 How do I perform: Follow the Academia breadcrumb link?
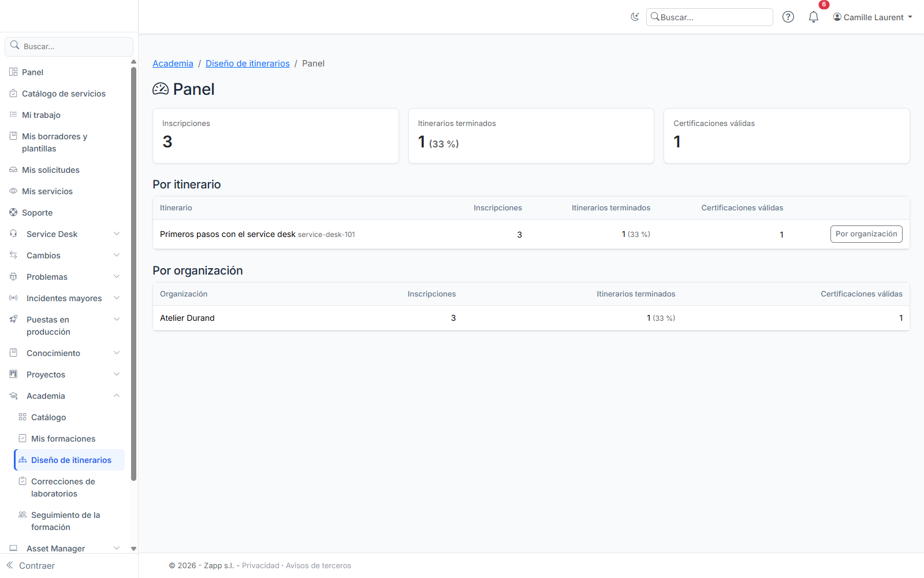(173, 64)
